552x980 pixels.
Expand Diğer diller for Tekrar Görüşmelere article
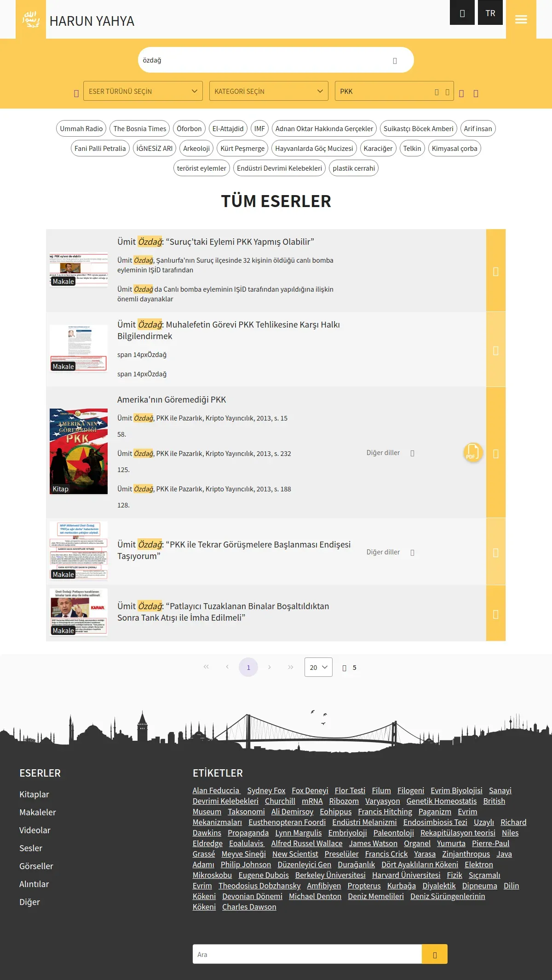pyautogui.click(x=391, y=552)
